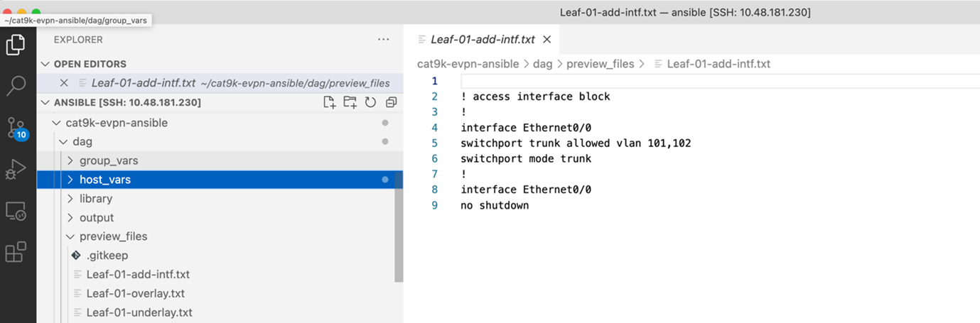Close Leaf-01-add-intf.txt in Open Editors

[x=64, y=83]
